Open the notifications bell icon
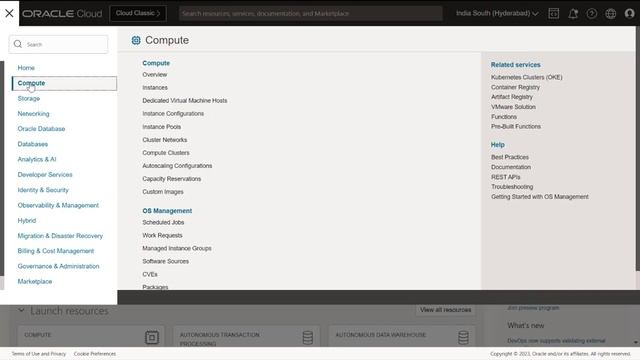This screenshot has height=360, width=640. pos(573,13)
